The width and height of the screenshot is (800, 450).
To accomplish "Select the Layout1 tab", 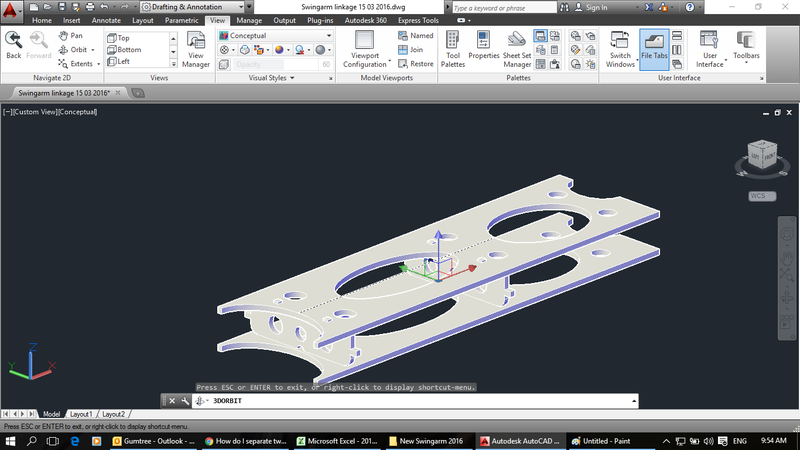I will tap(80, 413).
